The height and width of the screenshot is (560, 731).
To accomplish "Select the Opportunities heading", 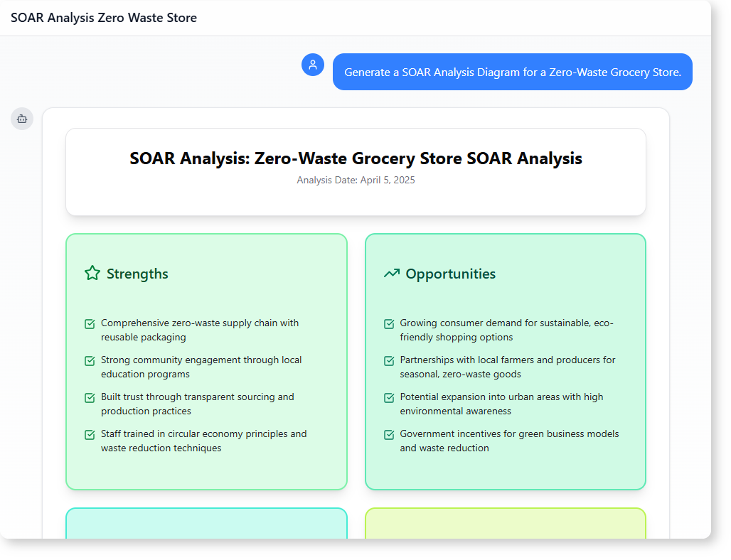I will [x=450, y=274].
